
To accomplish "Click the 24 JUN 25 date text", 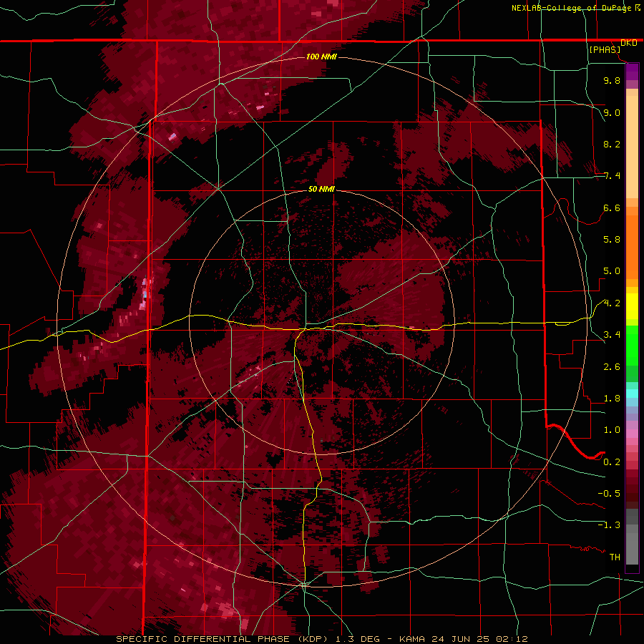I will 462,639.
